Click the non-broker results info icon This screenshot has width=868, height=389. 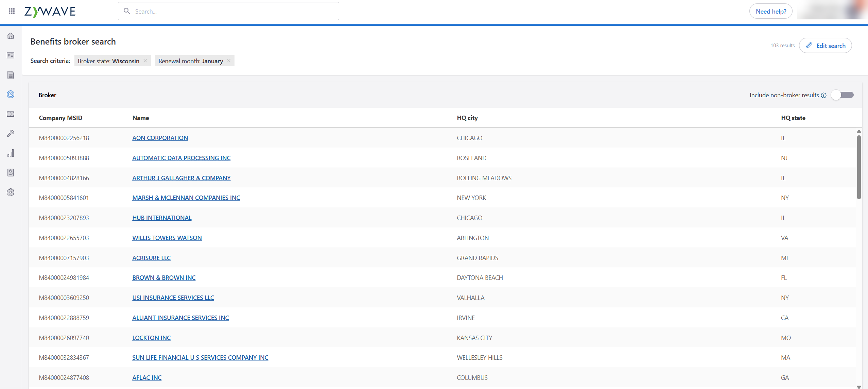(823, 96)
